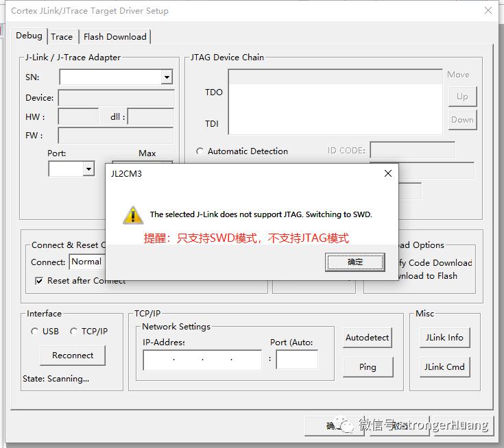Click the Ping button
Image resolution: width=504 pixels, height=448 pixels.
(x=368, y=367)
